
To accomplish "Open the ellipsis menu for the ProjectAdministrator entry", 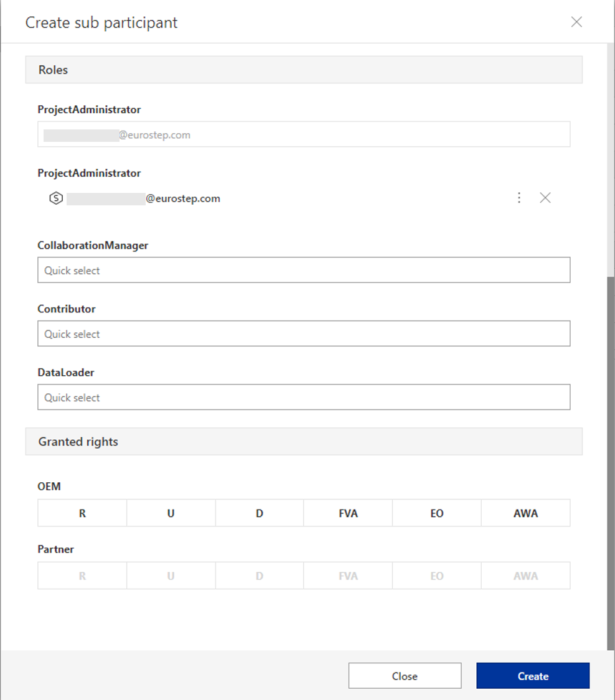I will [x=519, y=198].
